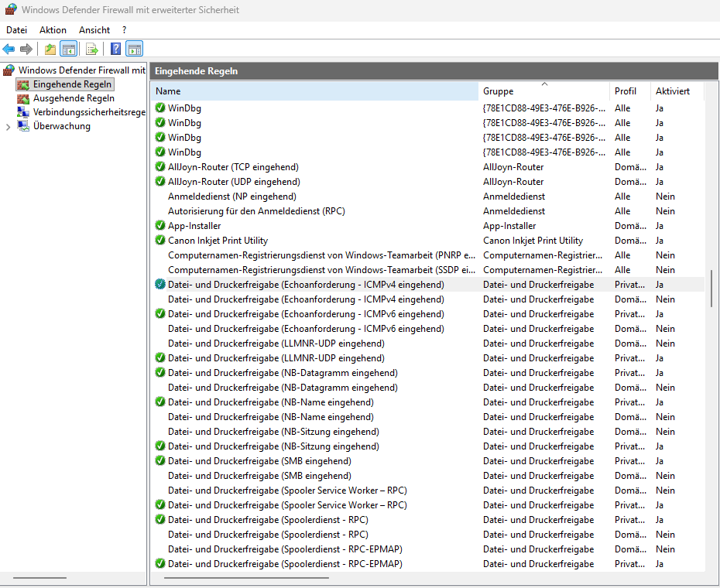Viewport: 720px width, 588px height.
Task: Open the Aktion menu
Action: pos(53,30)
